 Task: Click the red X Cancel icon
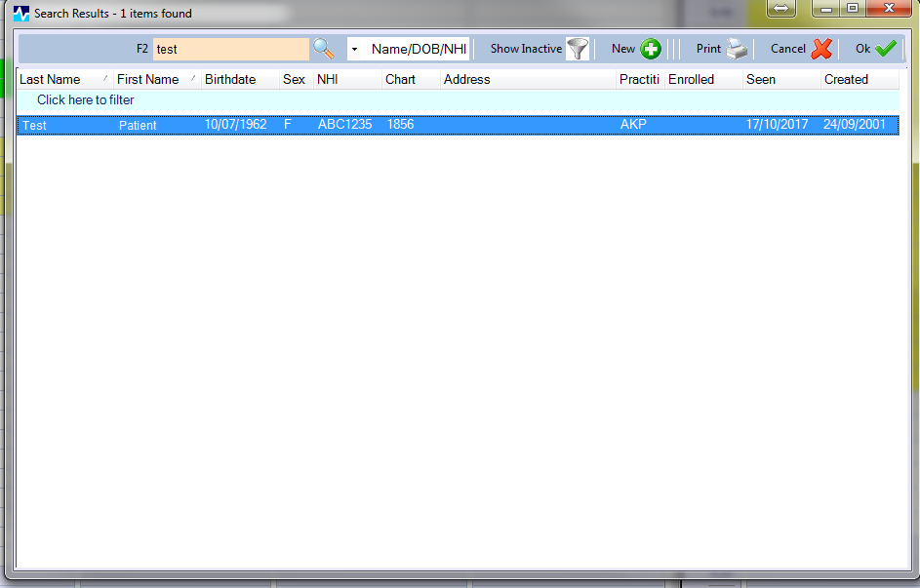(821, 49)
